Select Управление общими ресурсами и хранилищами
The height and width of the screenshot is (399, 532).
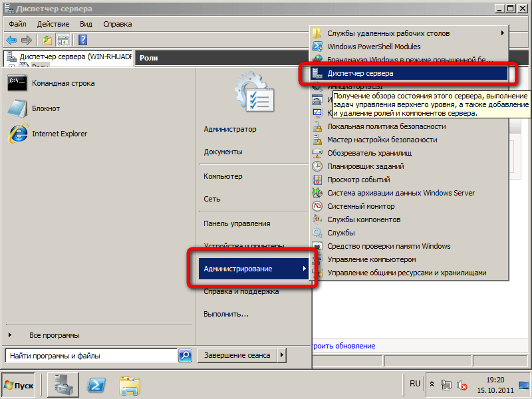[407, 273]
